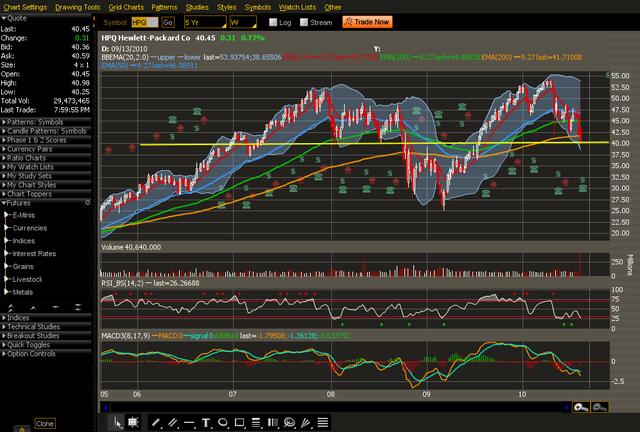
Task: Expand the Quick Toggles panel
Action: click(46, 345)
